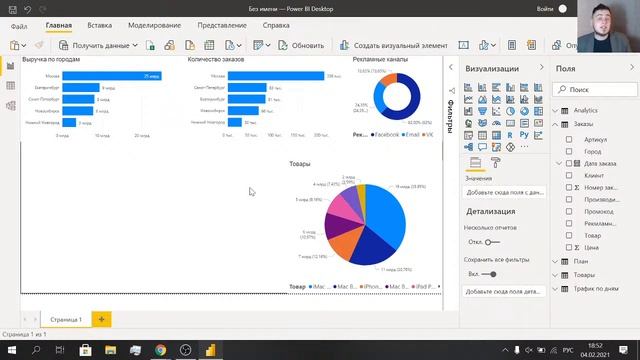Check the Город field checkbox
640x360 pixels.
click(569, 151)
